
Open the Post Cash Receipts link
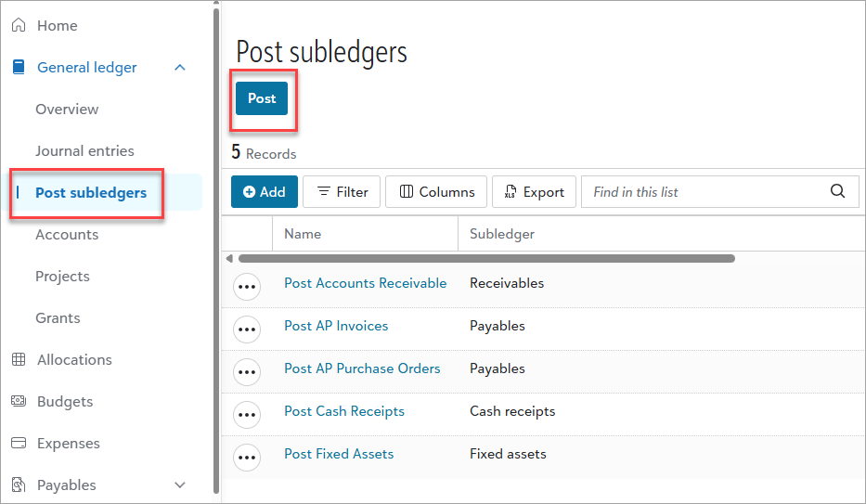[x=344, y=411]
